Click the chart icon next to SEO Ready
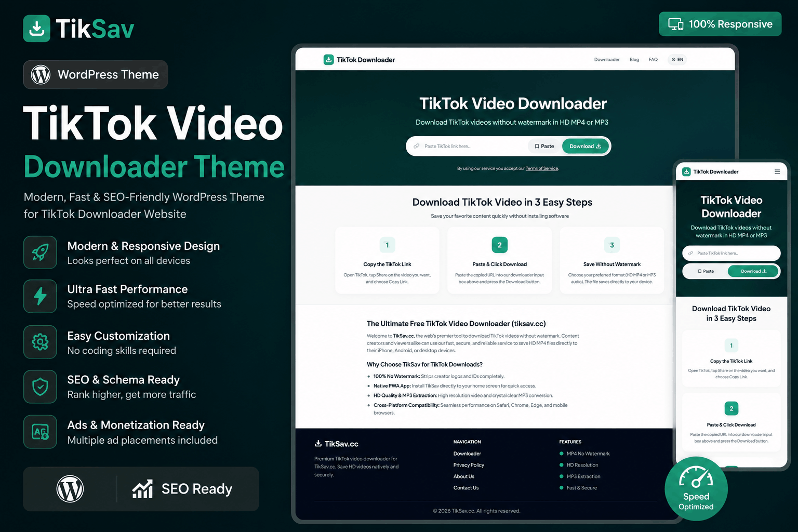The image size is (798, 532). [142, 489]
